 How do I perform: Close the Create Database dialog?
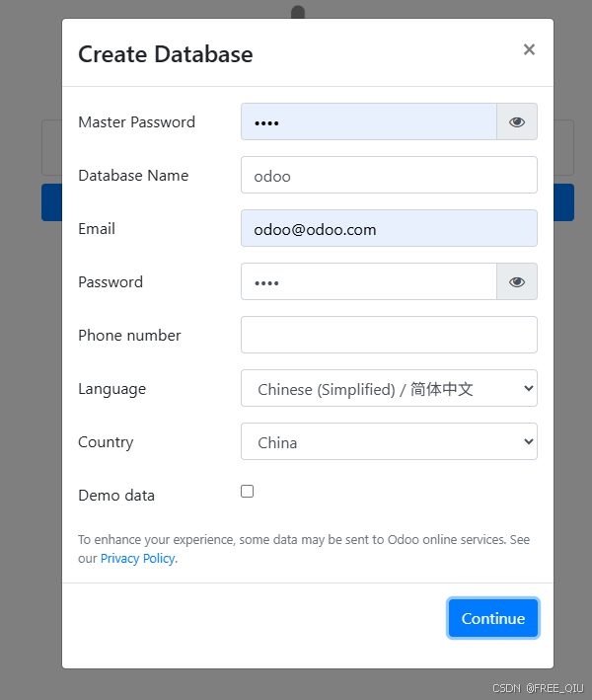click(x=529, y=49)
